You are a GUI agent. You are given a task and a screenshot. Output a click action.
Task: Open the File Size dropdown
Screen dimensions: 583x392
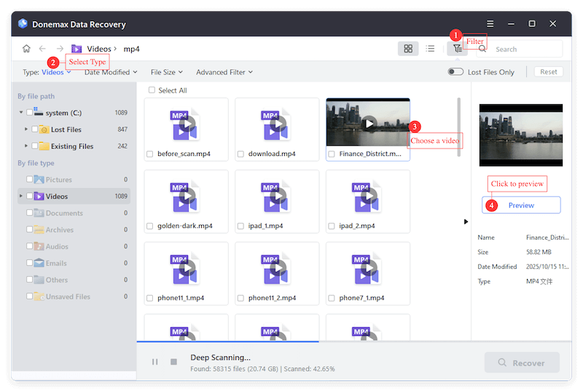(167, 72)
